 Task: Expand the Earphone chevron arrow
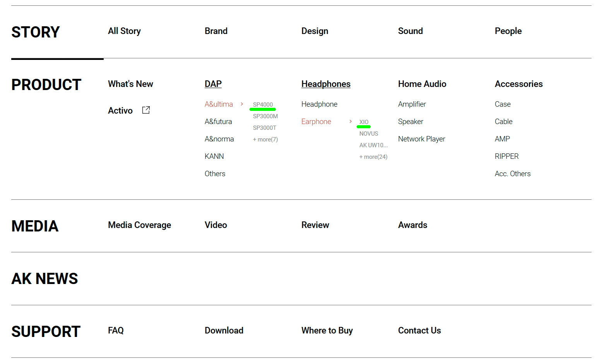click(x=351, y=121)
